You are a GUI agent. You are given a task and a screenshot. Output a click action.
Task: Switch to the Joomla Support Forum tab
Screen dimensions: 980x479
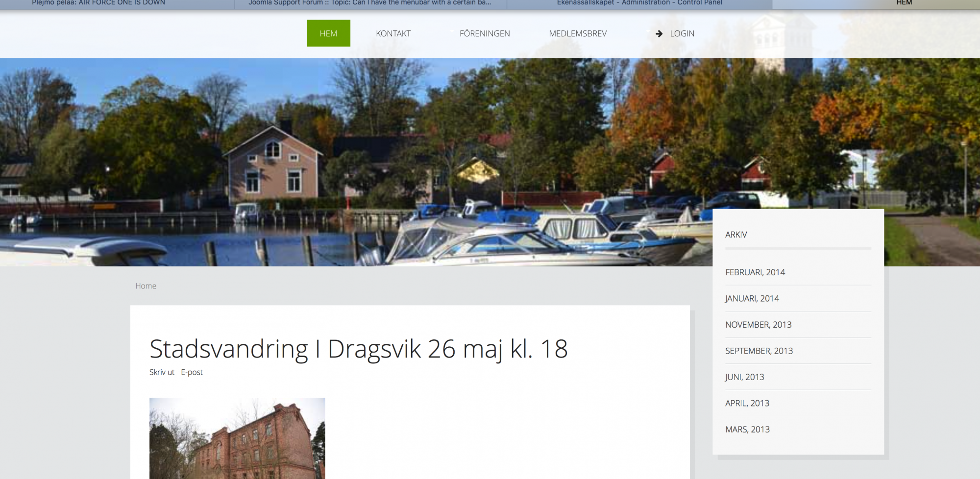click(371, 3)
